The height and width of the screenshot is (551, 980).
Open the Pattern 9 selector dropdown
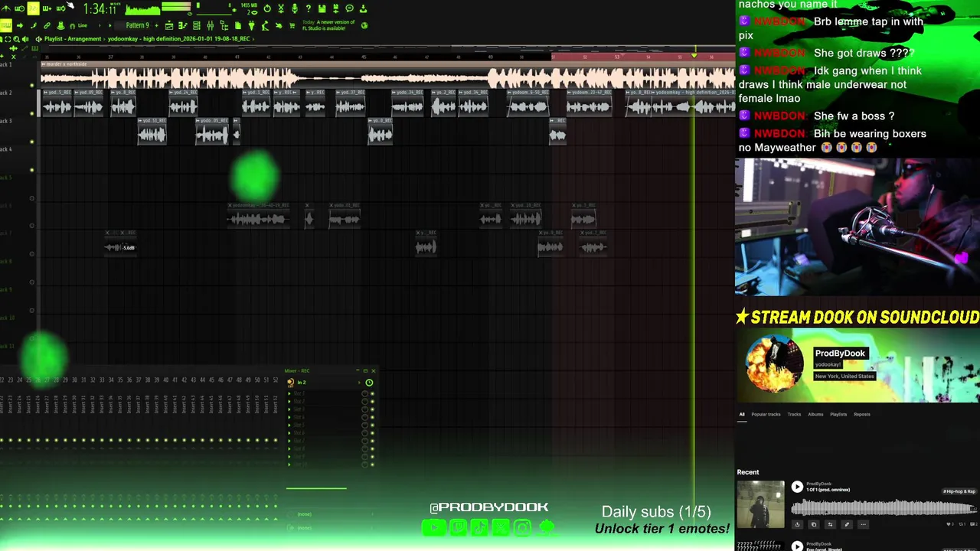coord(138,25)
